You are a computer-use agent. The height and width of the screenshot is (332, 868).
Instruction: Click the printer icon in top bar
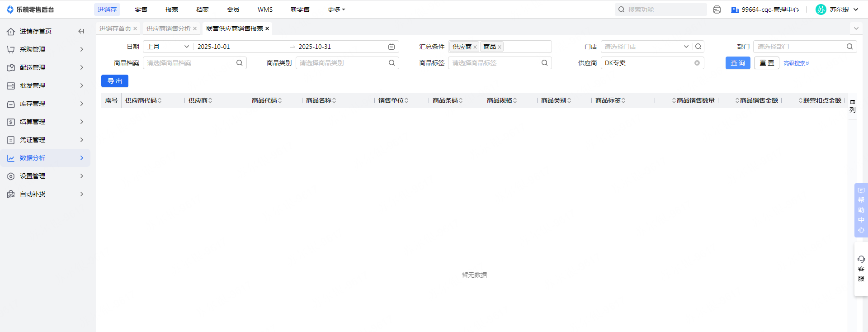coord(717,9)
